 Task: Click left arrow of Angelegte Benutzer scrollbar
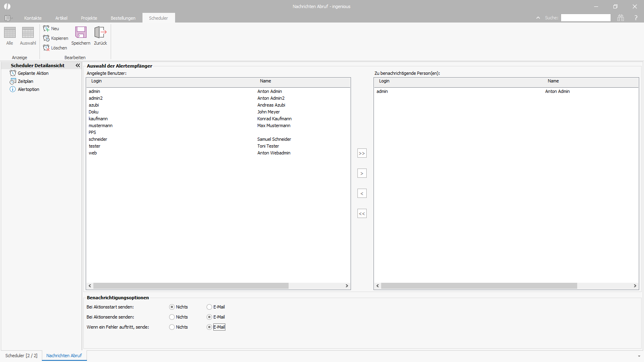90,286
